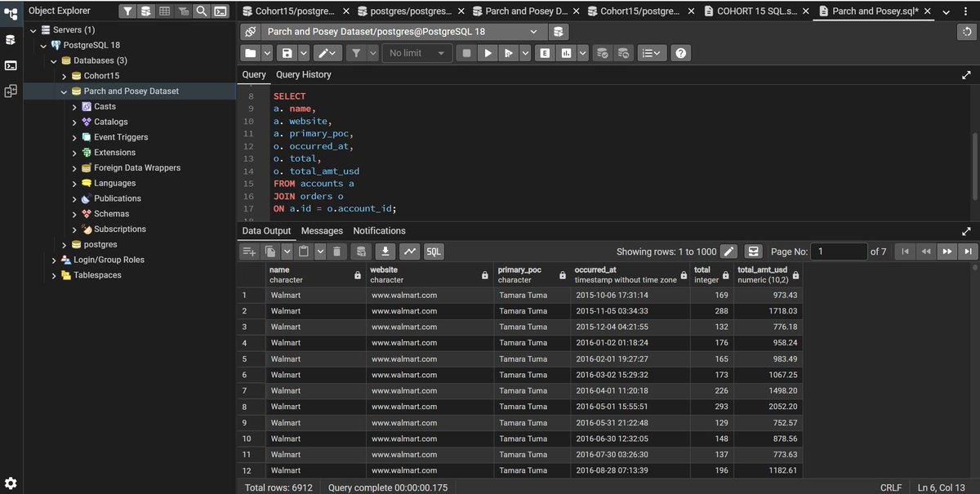Click the save data changes icon
Image resolution: width=980 pixels, height=494 pixels.
coord(362,251)
